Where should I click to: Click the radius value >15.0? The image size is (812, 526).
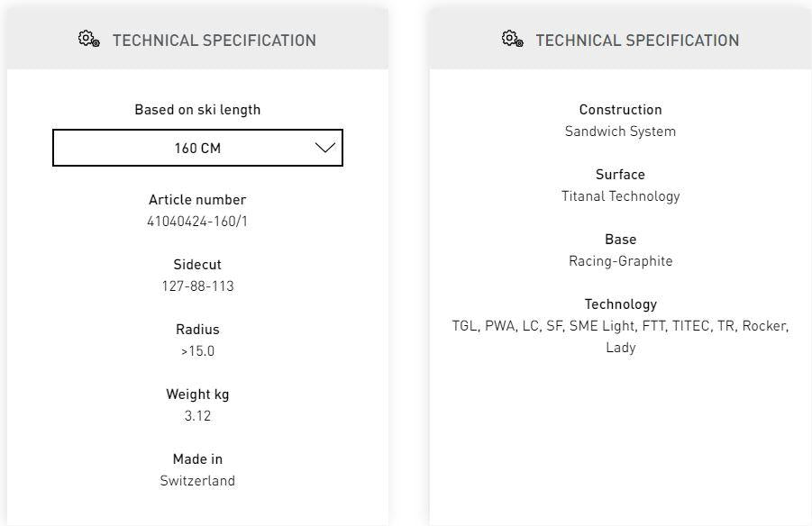(x=197, y=351)
